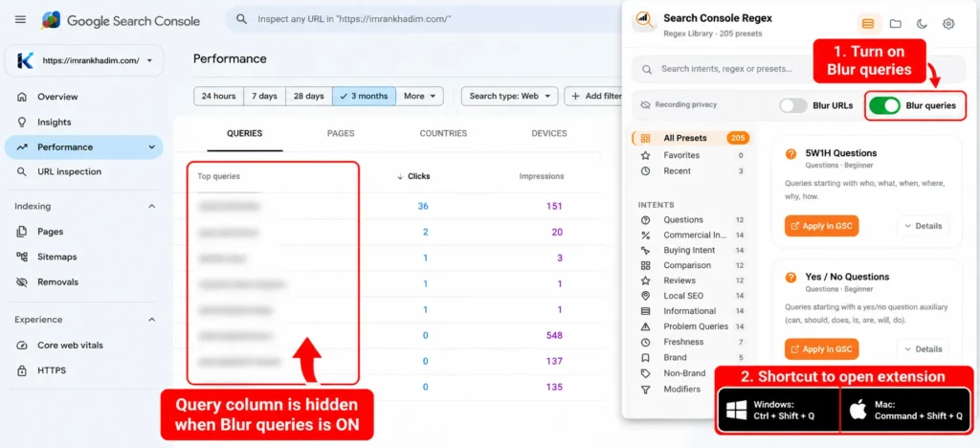The width and height of the screenshot is (980, 448).
Task: Open the Search type: Web dropdown
Action: click(x=509, y=97)
